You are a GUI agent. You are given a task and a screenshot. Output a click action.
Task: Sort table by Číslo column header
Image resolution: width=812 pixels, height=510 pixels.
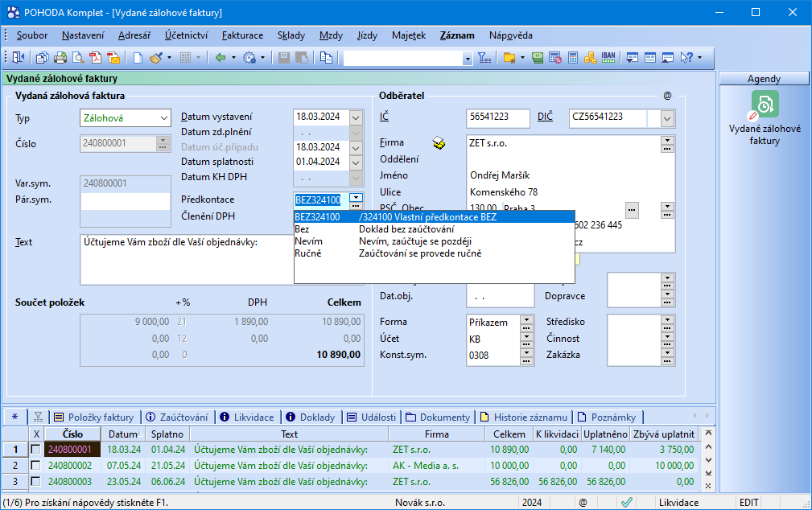[72, 434]
